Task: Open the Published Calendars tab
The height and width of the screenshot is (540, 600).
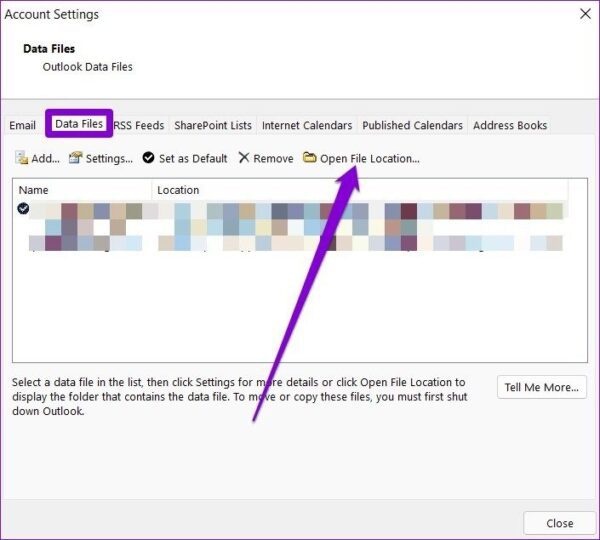Action: pos(412,126)
